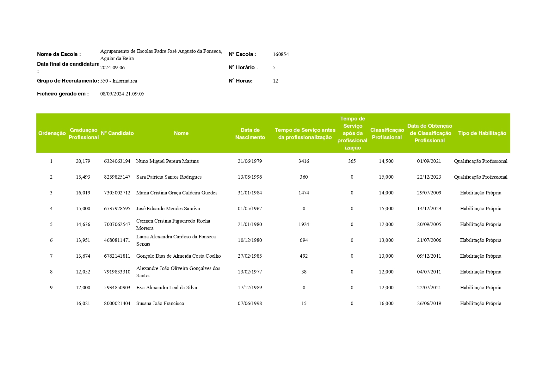The height and width of the screenshot is (392, 555).
Task: Click candidate number 4680811471
Action: (x=117, y=240)
